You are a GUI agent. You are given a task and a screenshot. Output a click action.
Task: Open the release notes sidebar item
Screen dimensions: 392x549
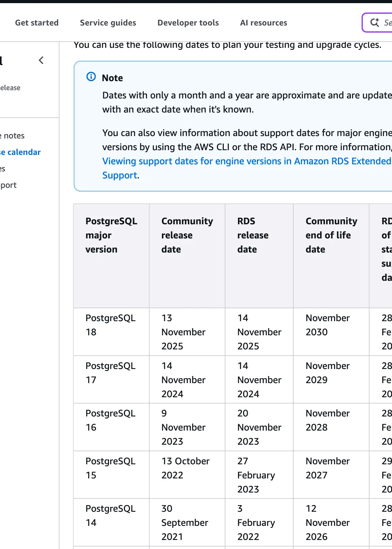coord(13,136)
